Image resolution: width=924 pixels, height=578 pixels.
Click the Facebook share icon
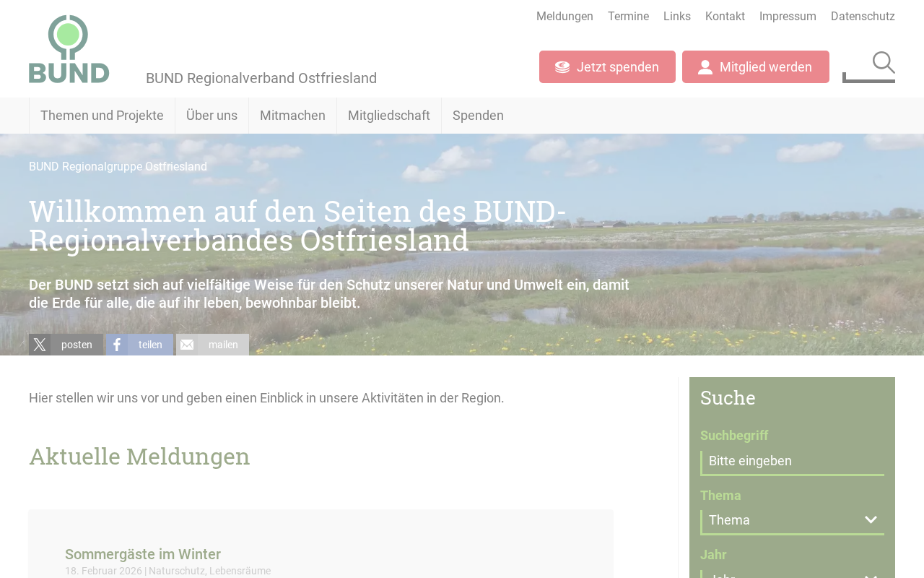(117, 345)
